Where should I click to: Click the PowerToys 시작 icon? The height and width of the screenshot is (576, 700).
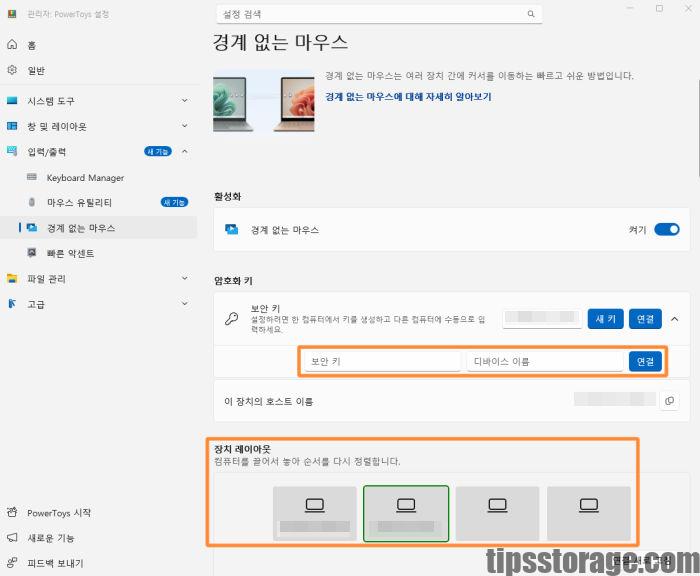pos(12,512)
